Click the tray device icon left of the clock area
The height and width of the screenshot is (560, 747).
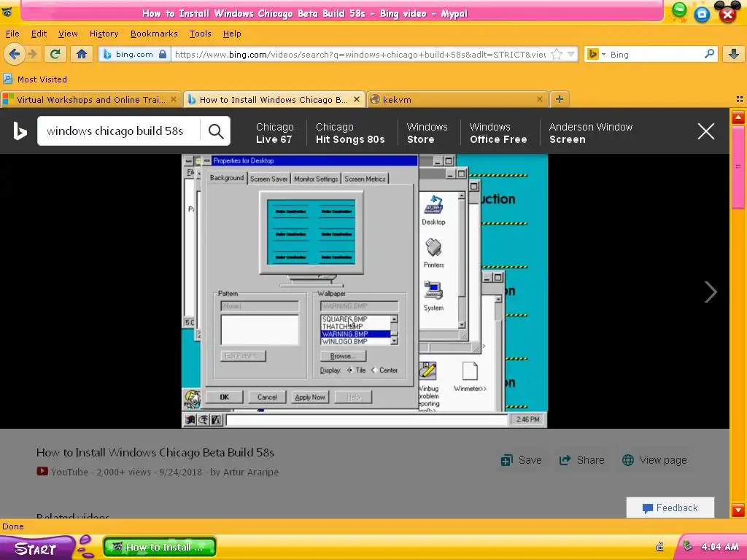(x=659, y=547)
